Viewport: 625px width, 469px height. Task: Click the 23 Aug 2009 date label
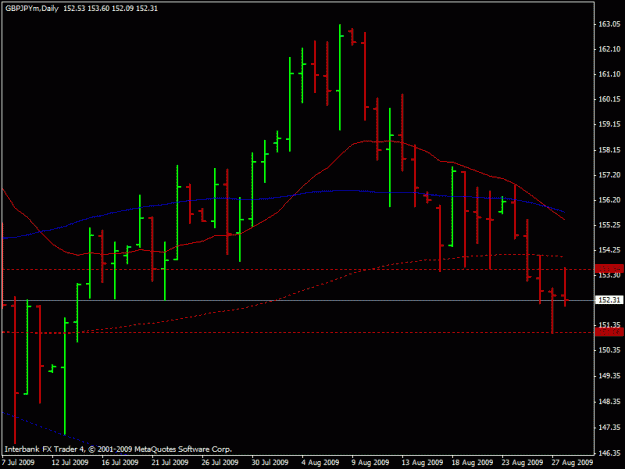522,463
